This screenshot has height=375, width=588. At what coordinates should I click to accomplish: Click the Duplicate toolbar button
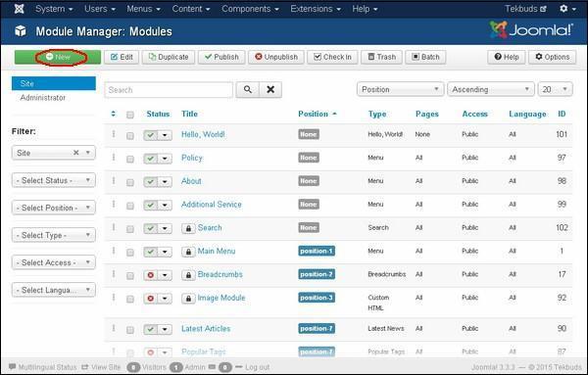pyautogui.click(x=169, y=57)
